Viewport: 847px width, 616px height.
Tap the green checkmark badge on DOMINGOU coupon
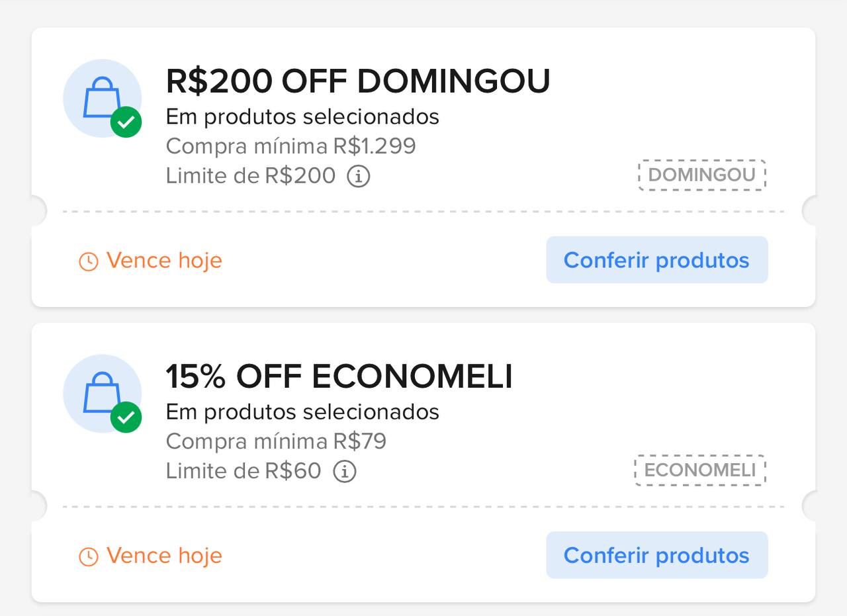point(126,122)
